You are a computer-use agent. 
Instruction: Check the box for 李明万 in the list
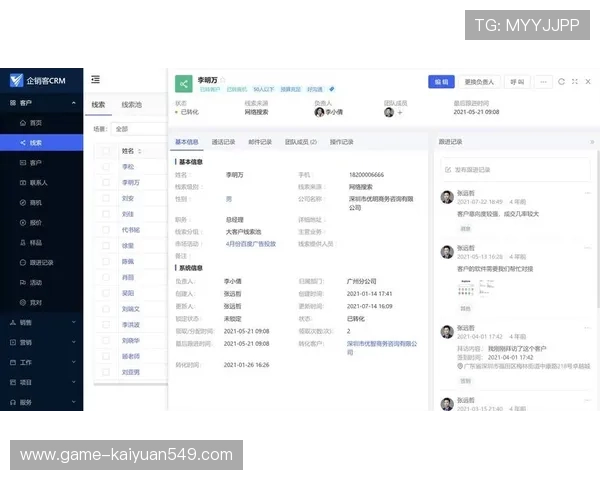(106, 182)
